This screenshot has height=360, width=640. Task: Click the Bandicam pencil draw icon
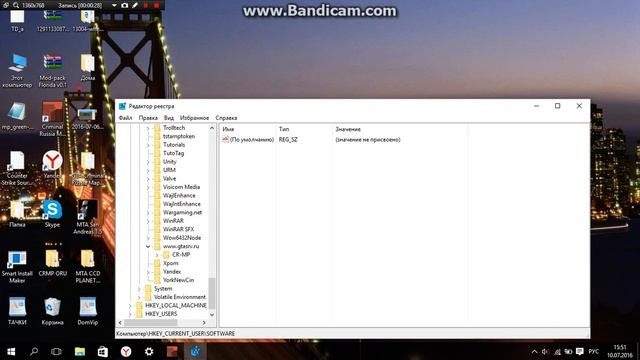(x=135, y=5)
